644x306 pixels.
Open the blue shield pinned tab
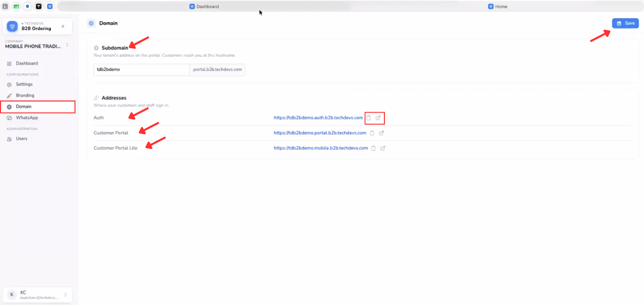[x=27, y=7]
